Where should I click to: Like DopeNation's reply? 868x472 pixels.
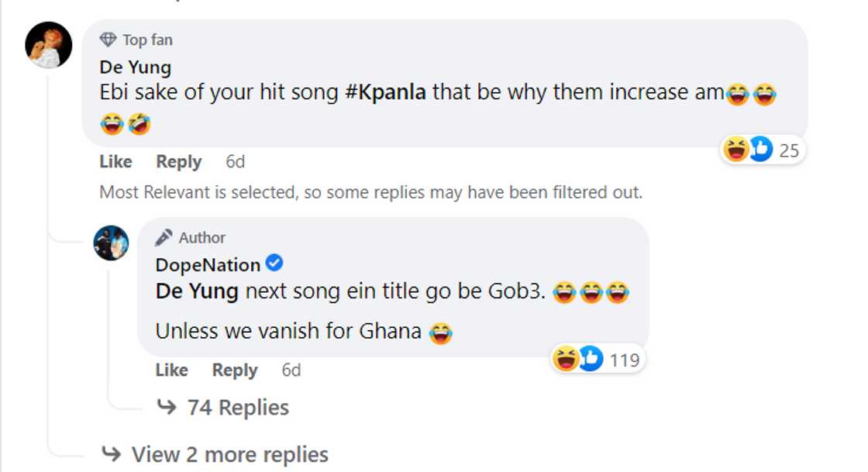[171, 370]
